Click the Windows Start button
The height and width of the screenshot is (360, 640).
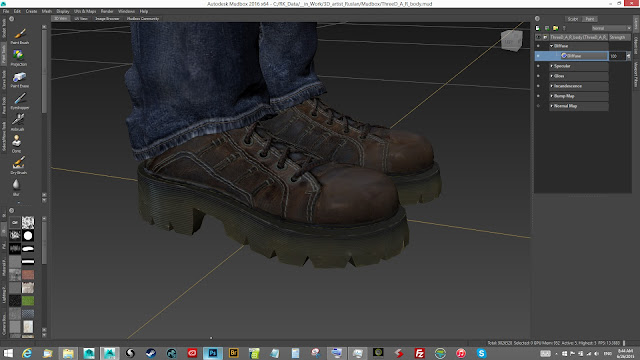pyautogui.click(x=8, y=353)
